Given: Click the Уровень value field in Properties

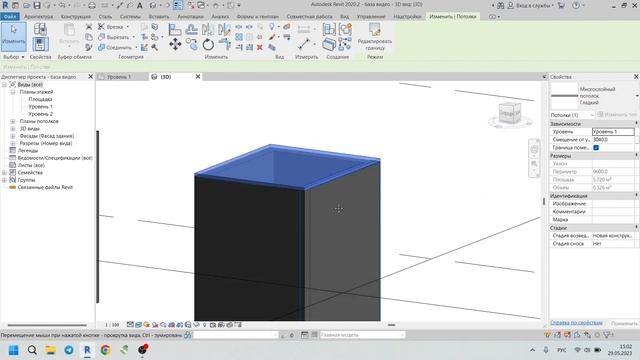Looking at the screenshot, I should [613, 132].
